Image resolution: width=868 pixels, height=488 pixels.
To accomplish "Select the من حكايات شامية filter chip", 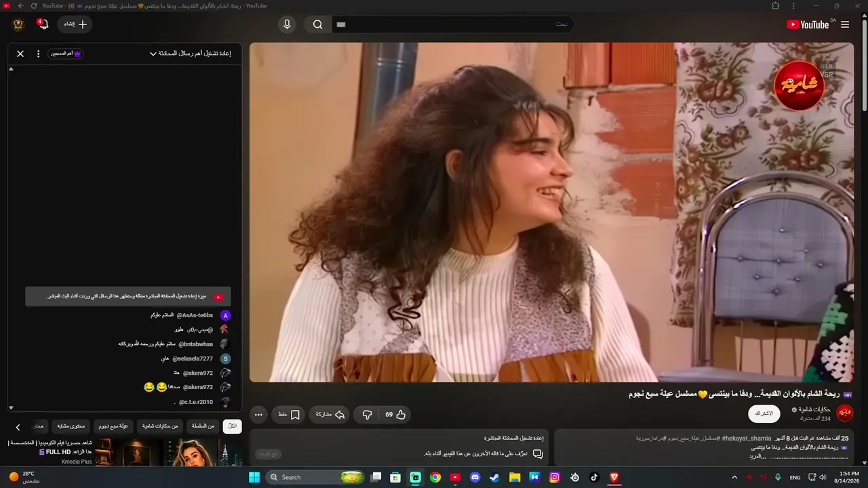I will pyautogui.click(x=160, y=426).
